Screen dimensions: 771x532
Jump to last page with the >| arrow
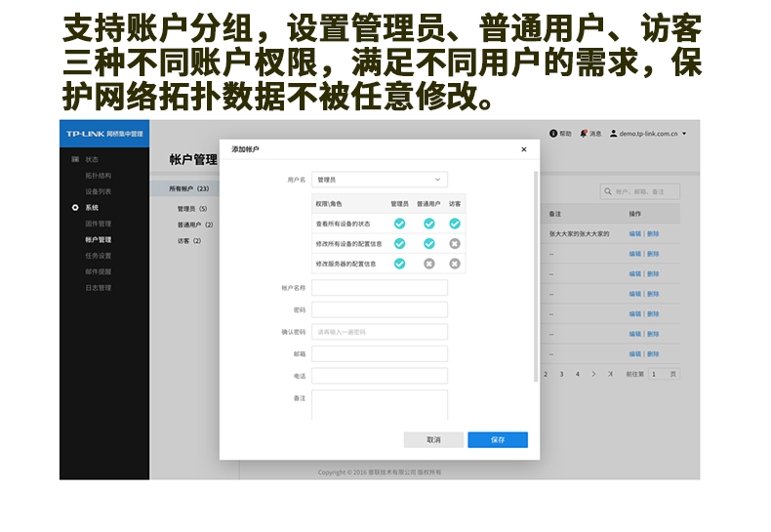tap(610, 374)
